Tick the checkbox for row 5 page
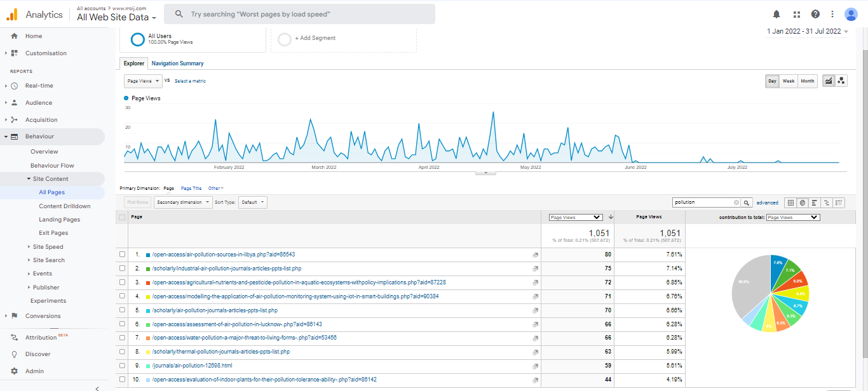The image size is (868, 391). (x=123, y=310)
